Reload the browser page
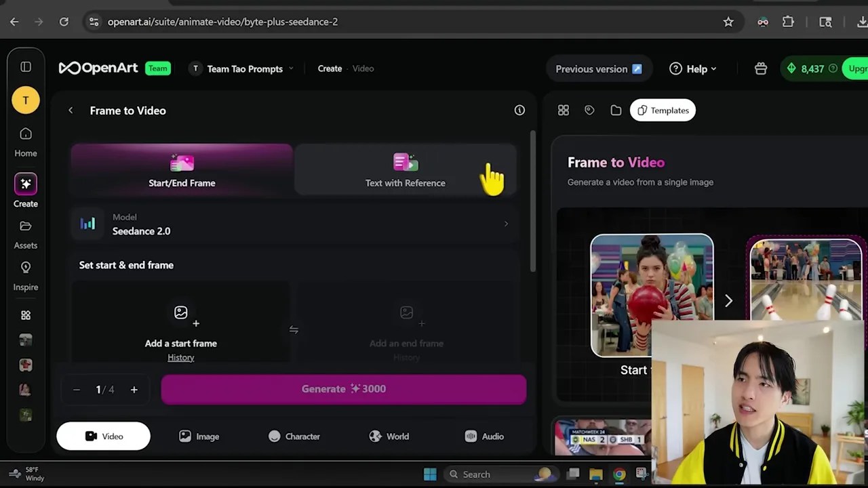The image size is (868, 488). [x=64, y=22]
